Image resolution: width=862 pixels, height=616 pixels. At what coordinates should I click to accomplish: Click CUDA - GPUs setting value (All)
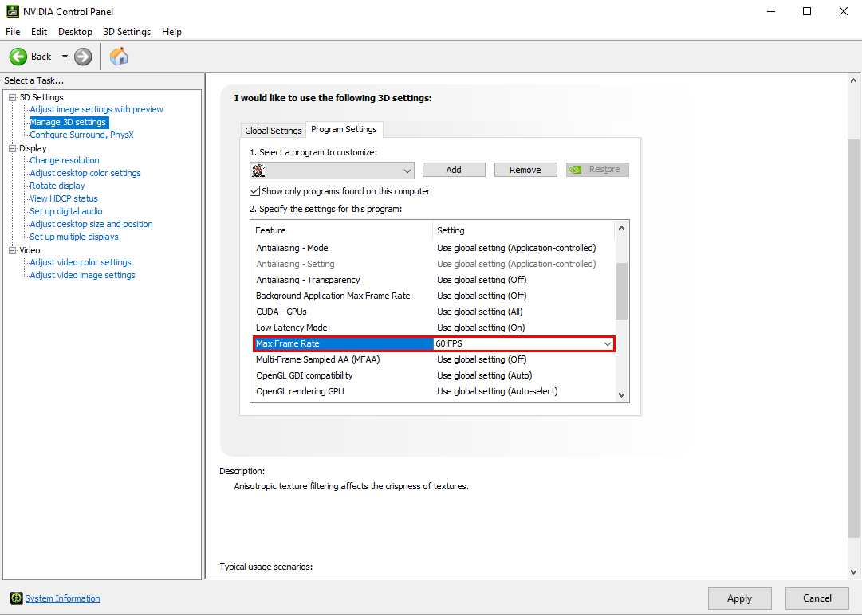pos(480,312)
